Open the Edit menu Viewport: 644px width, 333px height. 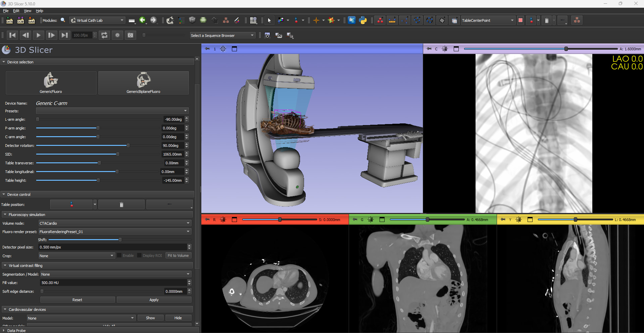(x=16, y=11)
